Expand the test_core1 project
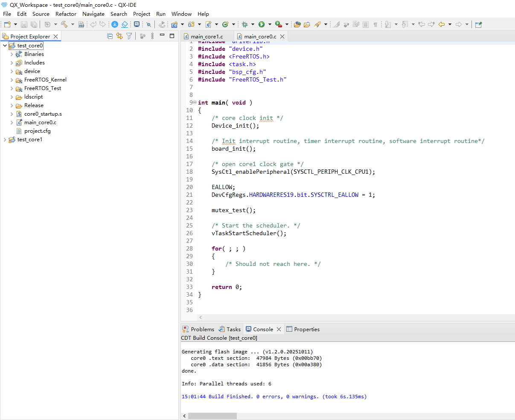 tap(5, 140)
